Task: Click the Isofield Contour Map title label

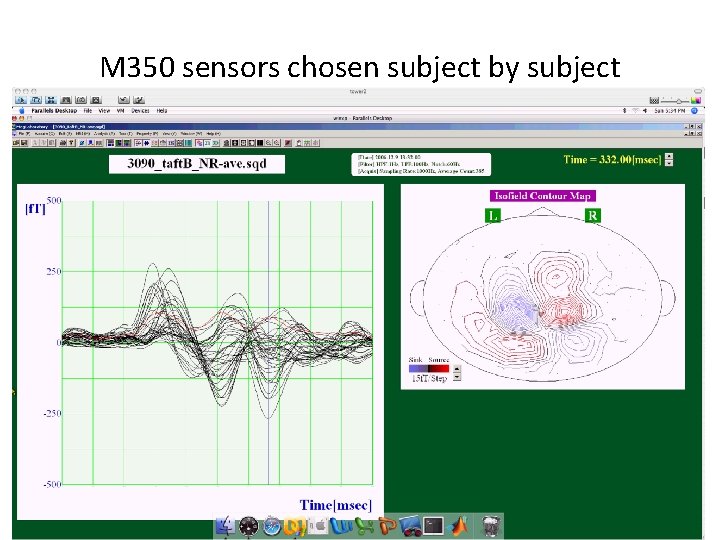Action: (543, 196)
